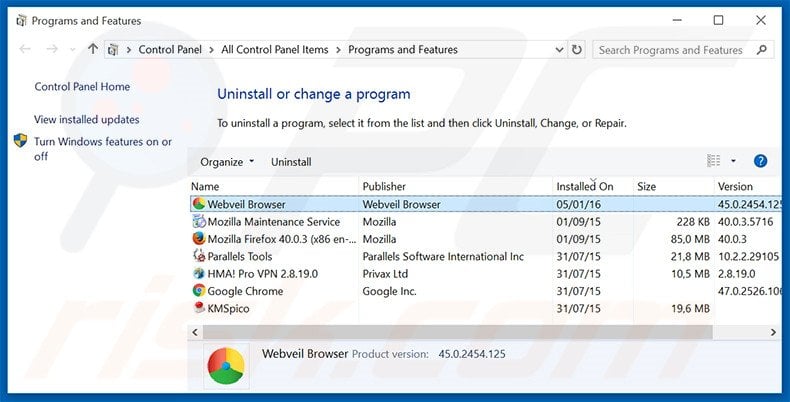
Task: Go up one level with up arrow
Action: click(93, 49)
